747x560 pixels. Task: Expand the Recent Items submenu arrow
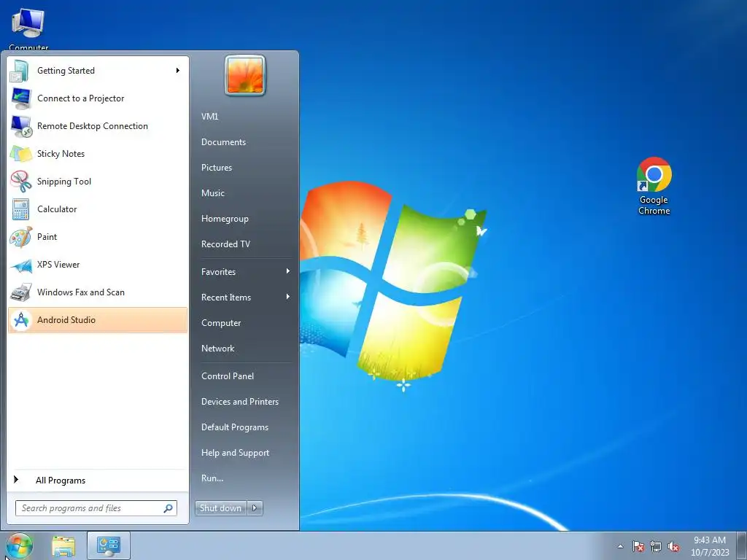(287, 297)
